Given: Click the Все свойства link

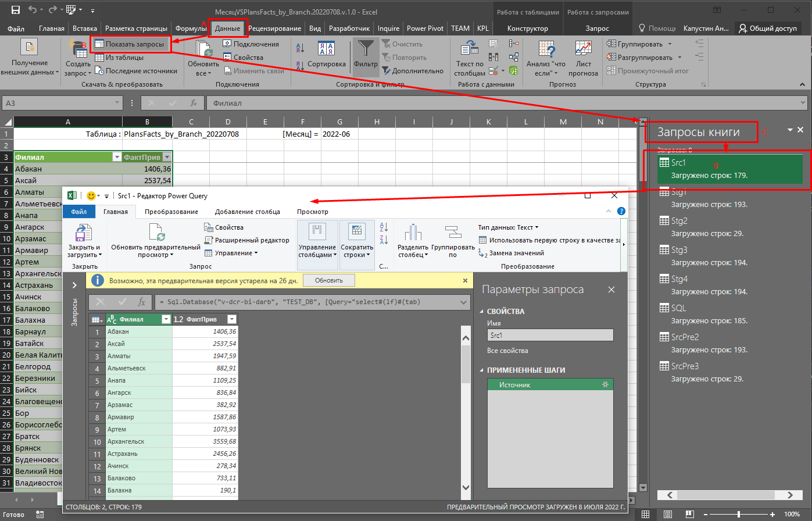Looking at the screenshot, I should point(507,351).
